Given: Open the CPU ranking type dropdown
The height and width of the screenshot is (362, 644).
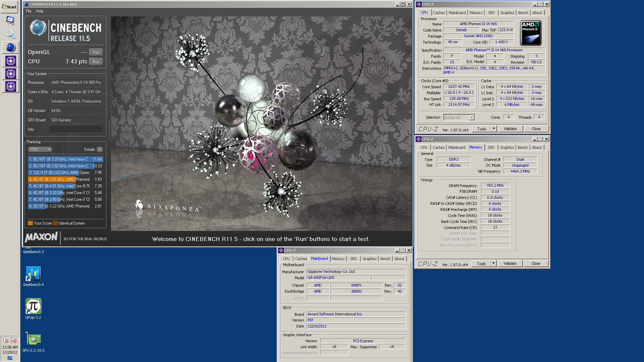Looking at the screenshot, I should [40, 149].
